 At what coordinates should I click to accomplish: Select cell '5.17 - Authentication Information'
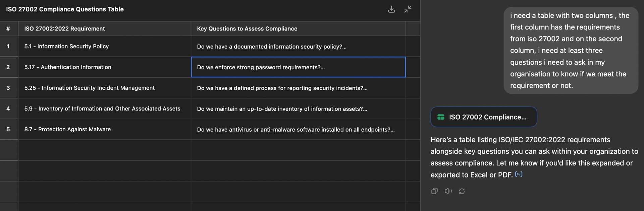pyautogui.click(x=105, y=67)
